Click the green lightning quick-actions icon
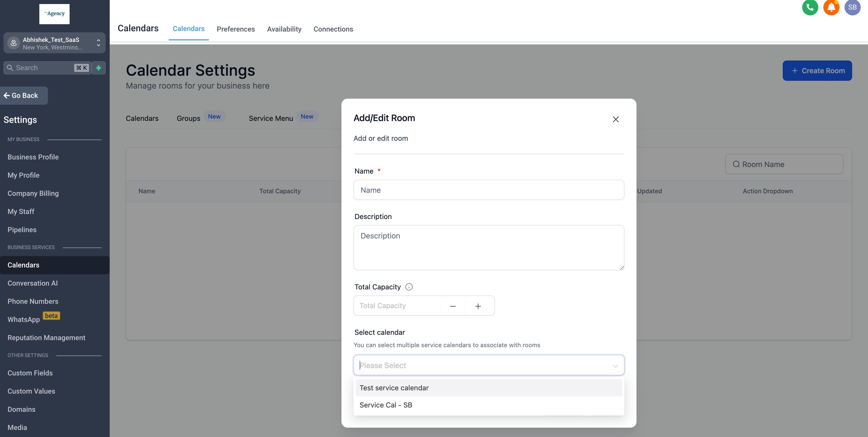The image size is (868, 437). tap(98, 68)
